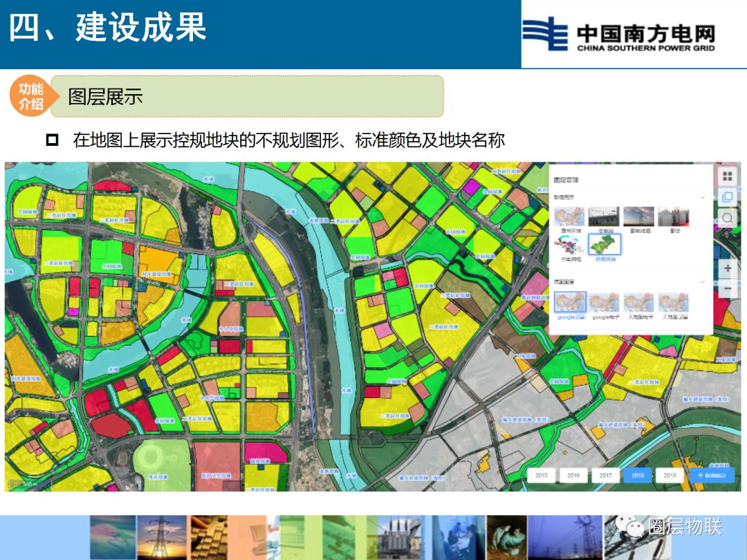
Task: Collapse the data layers section chevron
Action: click(702, 197)
